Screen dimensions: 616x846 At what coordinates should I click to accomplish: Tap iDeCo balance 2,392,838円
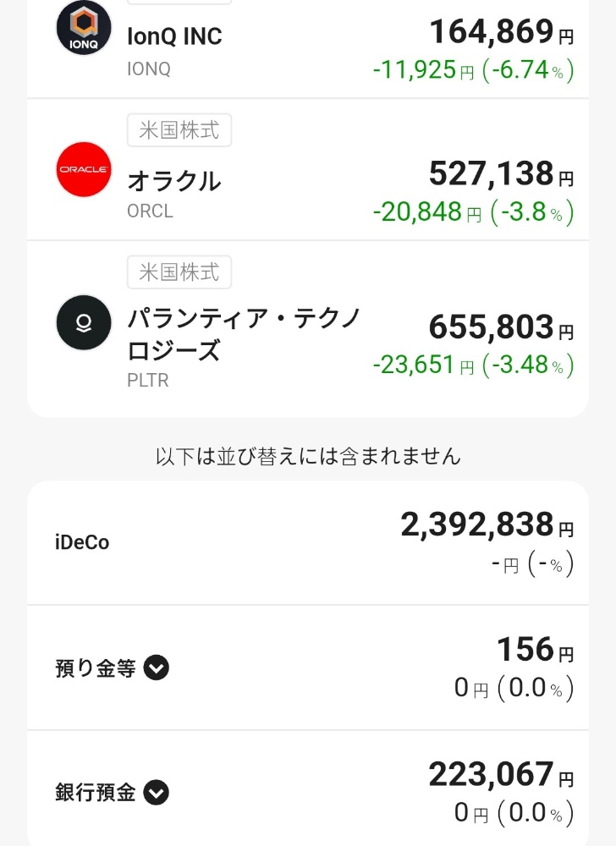487,525
